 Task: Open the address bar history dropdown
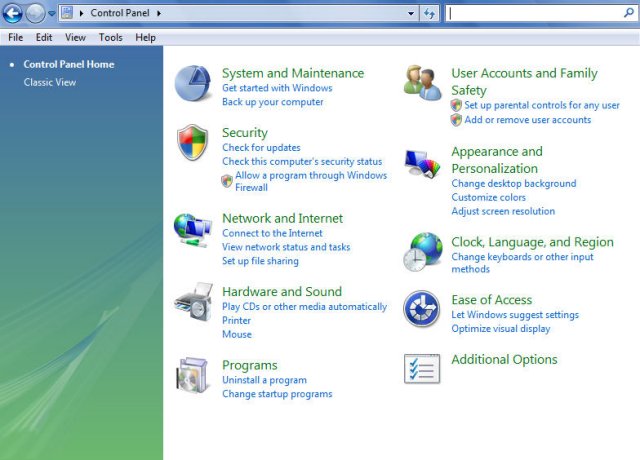pos(411,13)
